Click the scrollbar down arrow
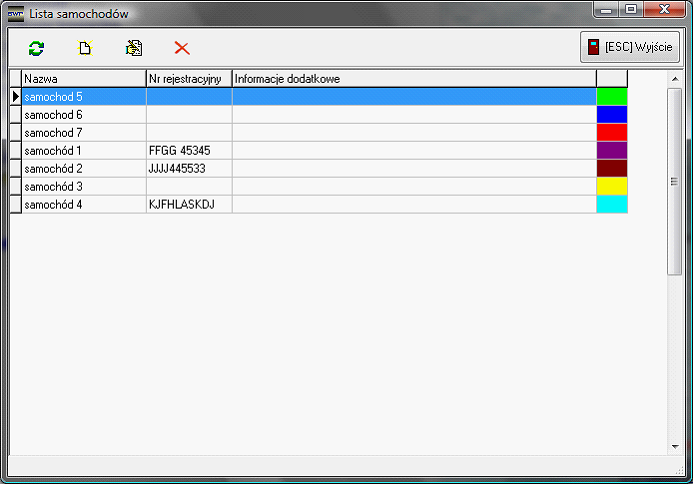The image size is (694, 485). point(674,445)
